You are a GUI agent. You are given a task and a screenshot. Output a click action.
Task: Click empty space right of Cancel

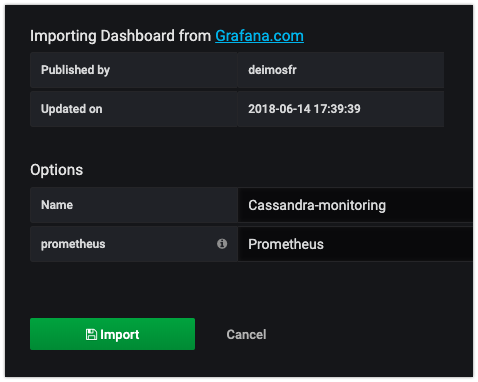(367, 334)
